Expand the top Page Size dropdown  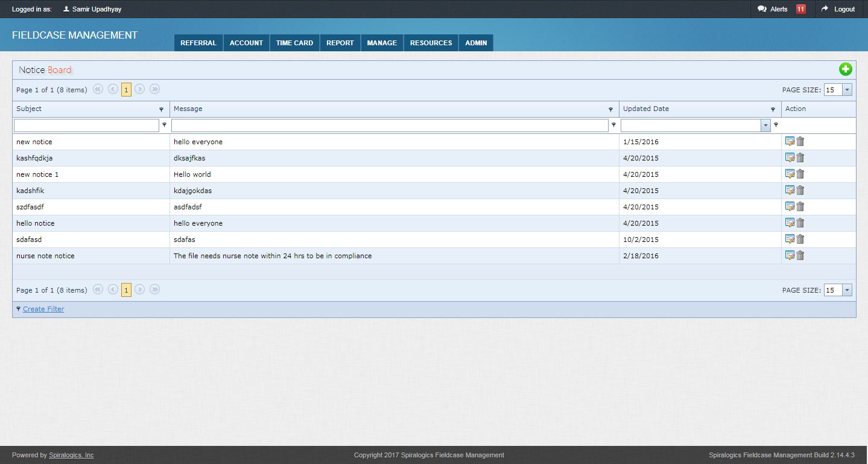(847, 90)
